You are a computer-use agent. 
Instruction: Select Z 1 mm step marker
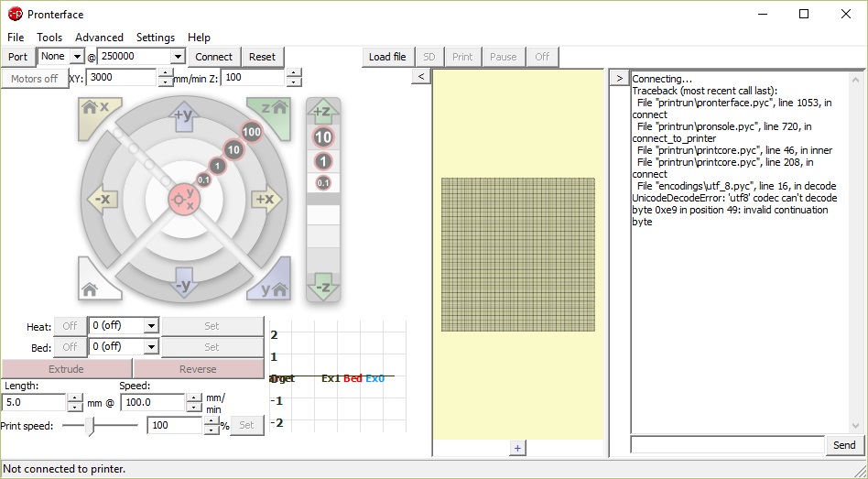click(323, 162)
